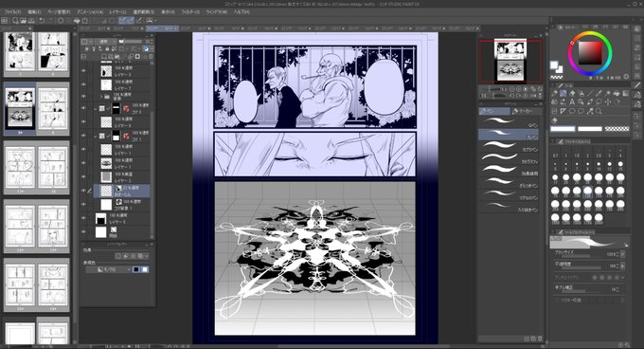Viewport: 644px width, 349px height.
Task: Open the レイヤー(L) menu
Action: [x=117, y=12]
